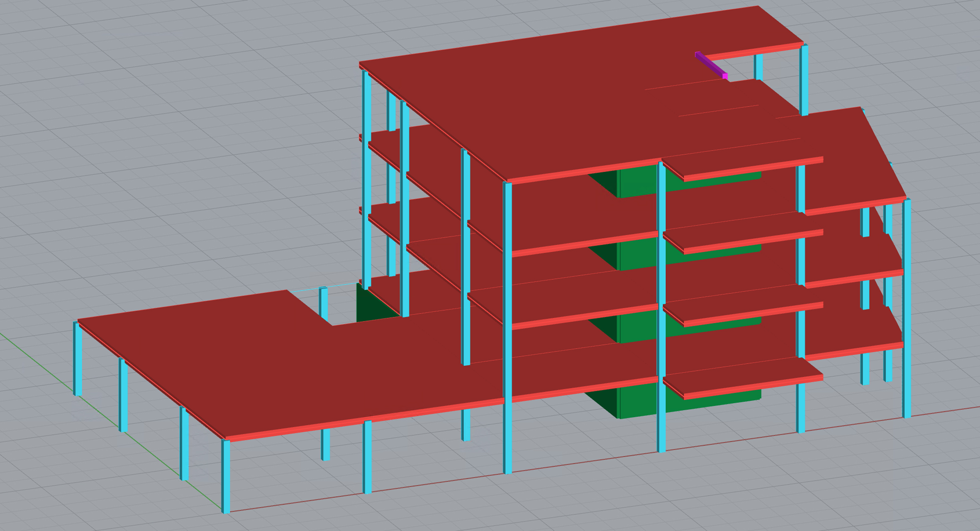
Task: Click the front corner cyan podium column
Action: [x=226, y=477]
